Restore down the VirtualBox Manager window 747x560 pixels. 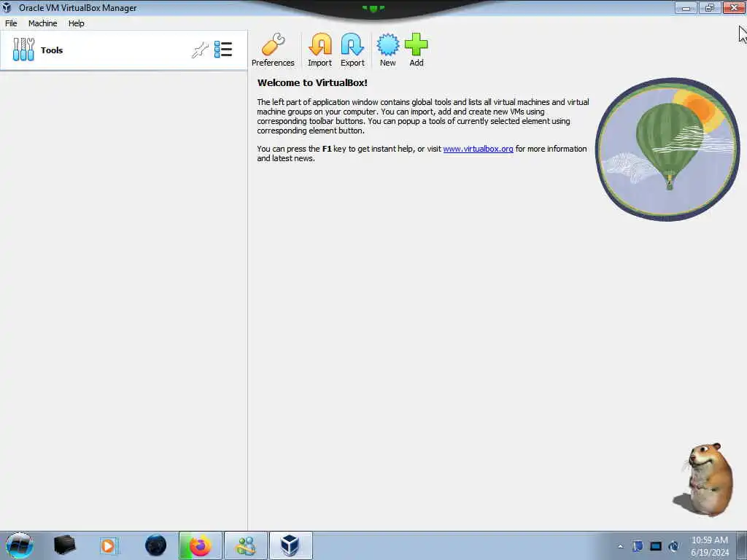pyautogui.click(x=710, y=7)
